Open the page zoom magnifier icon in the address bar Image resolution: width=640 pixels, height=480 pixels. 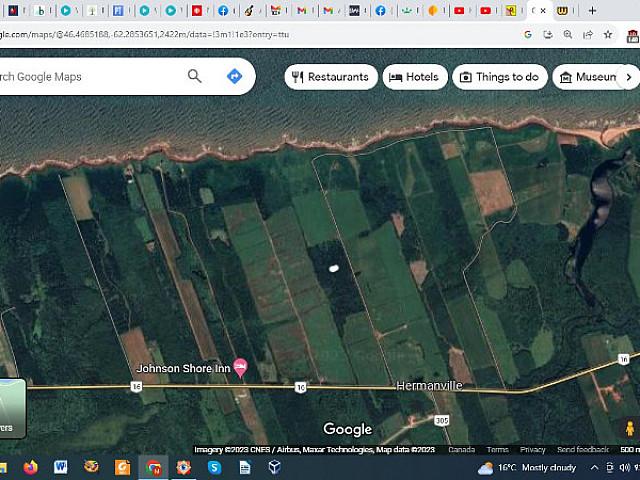(x=568, y=35)
